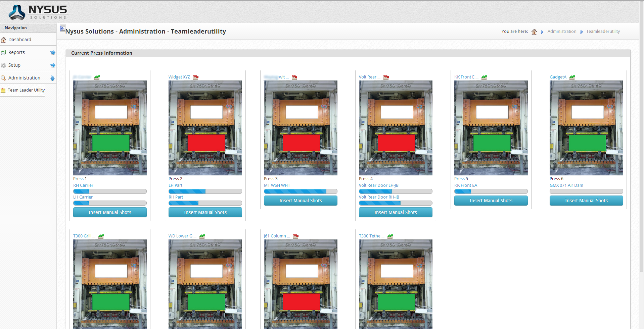Screen dimensions: 644x329
Task: Click the red trend chart icon beside Widget XYZ
Action: point(196,77)
